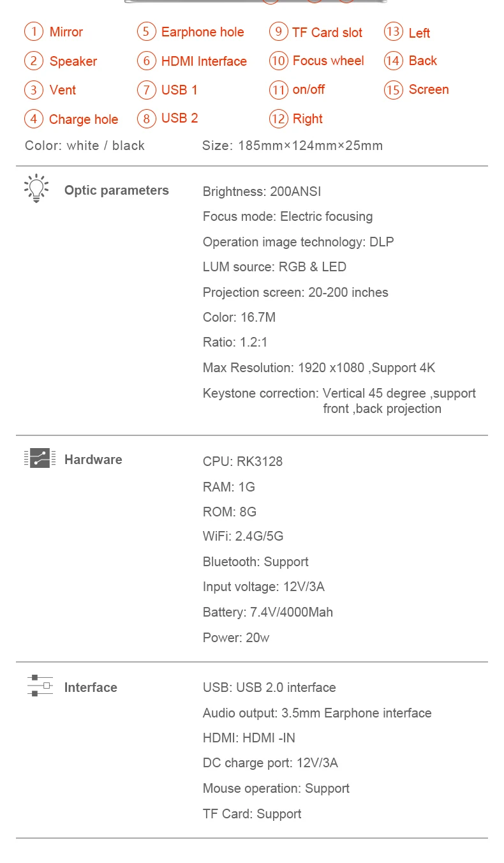The image size is (504, 863).
Task: Click the Battery: 7.4V/4000Mah line
Action: 268,612
